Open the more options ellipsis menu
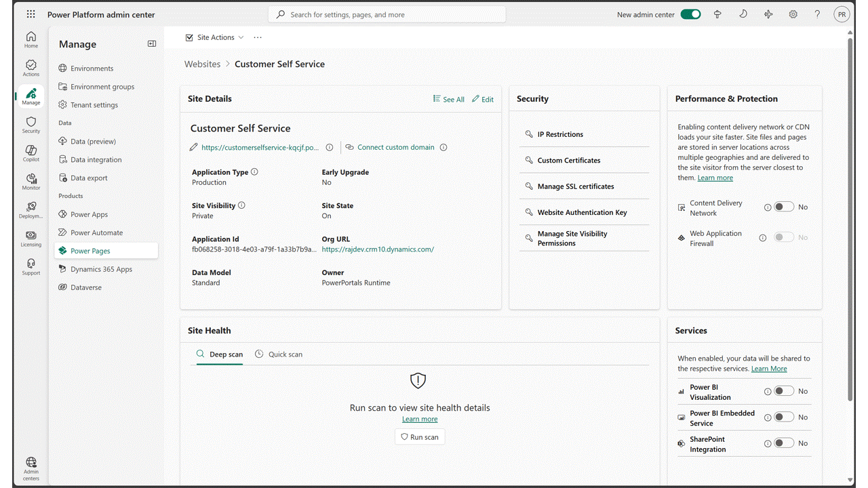 pos(258,37)
